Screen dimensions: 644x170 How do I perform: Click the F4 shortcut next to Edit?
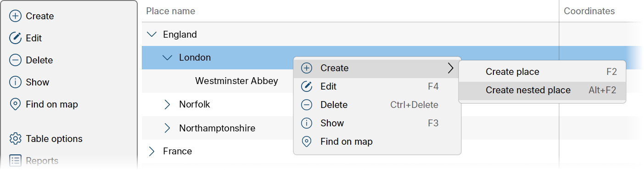433,86
